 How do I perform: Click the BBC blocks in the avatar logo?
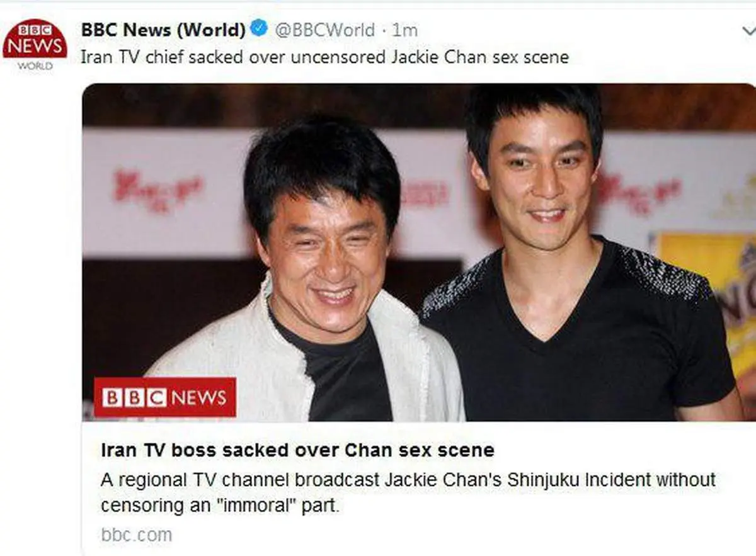tap(35, 30)
